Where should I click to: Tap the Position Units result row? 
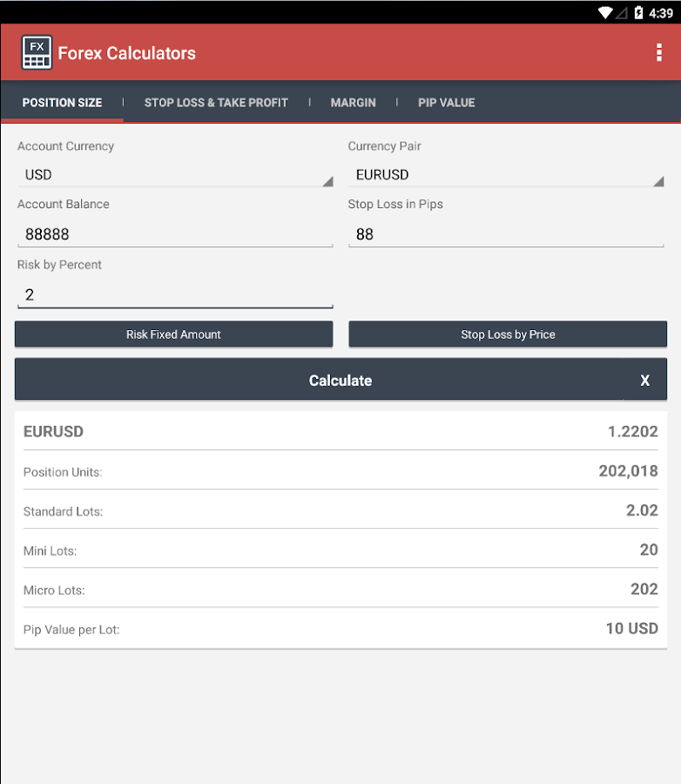coord(340,471)
